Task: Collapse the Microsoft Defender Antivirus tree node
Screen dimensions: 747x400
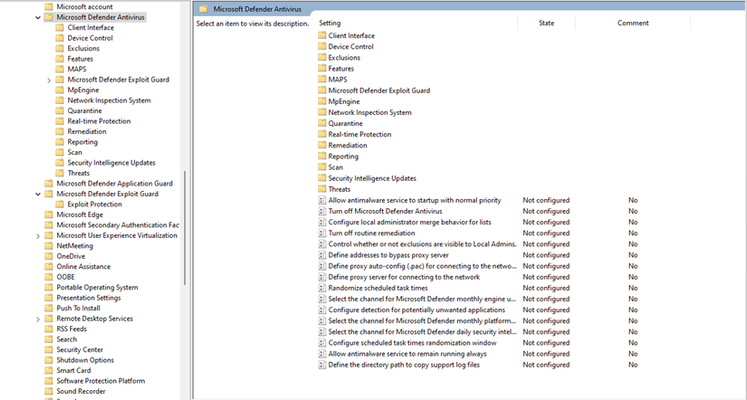Action: click(x=38, y=18)
